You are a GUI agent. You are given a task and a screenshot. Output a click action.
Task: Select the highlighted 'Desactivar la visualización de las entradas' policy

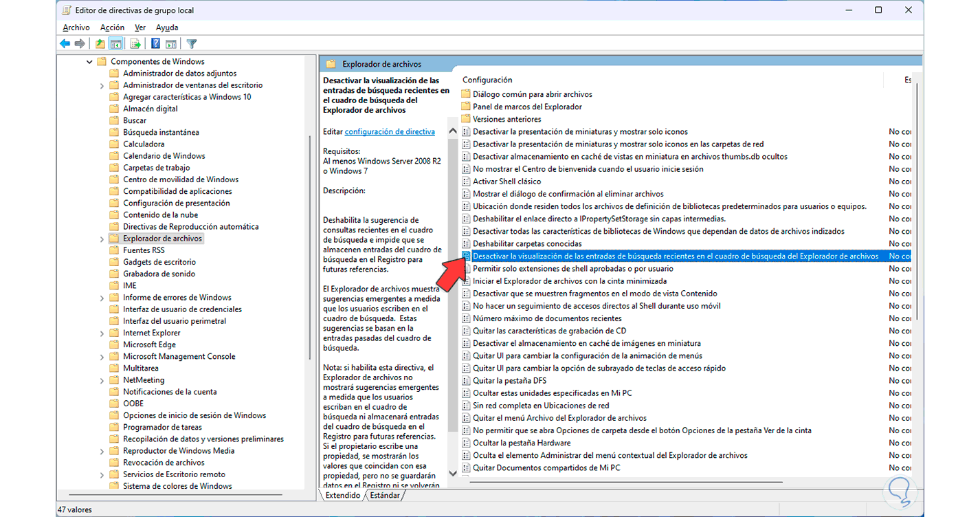click(676, 256)
